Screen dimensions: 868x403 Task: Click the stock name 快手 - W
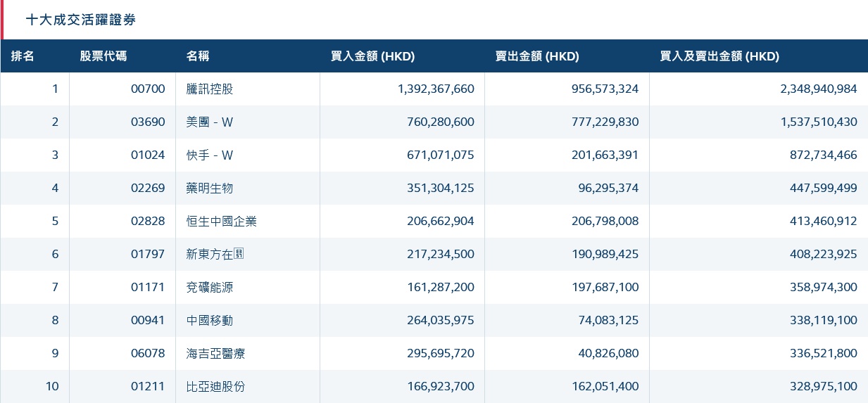209,155
